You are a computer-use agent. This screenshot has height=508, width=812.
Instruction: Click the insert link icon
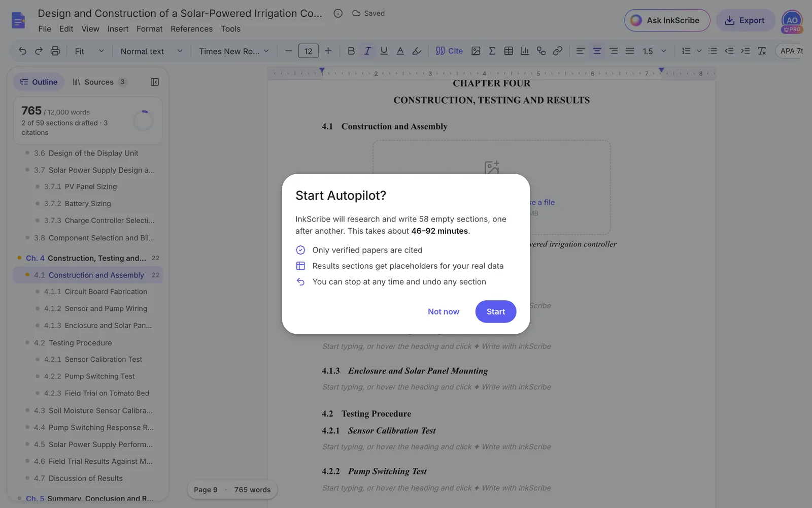(x=557, y=51)
